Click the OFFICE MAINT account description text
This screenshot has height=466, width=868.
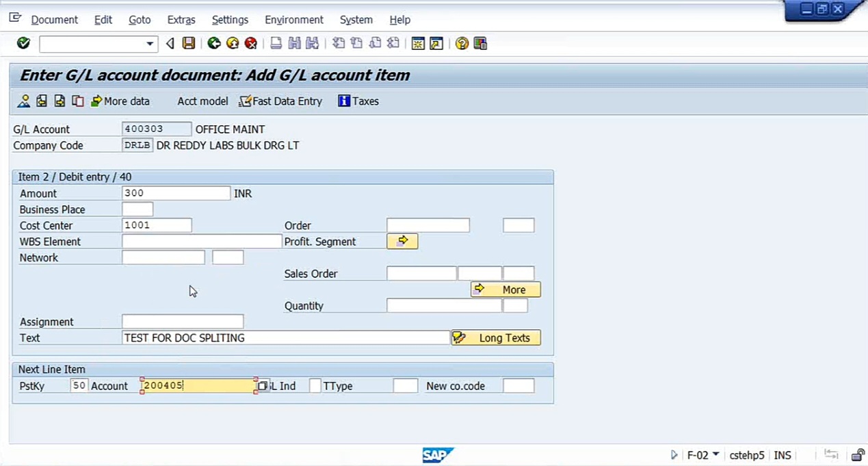point(230,129)
